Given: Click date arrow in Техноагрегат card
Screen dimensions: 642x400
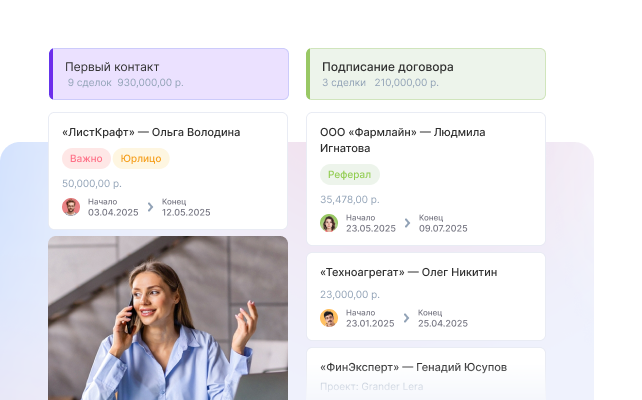Looking at the screenshot, I should click(x=406, y=318).
